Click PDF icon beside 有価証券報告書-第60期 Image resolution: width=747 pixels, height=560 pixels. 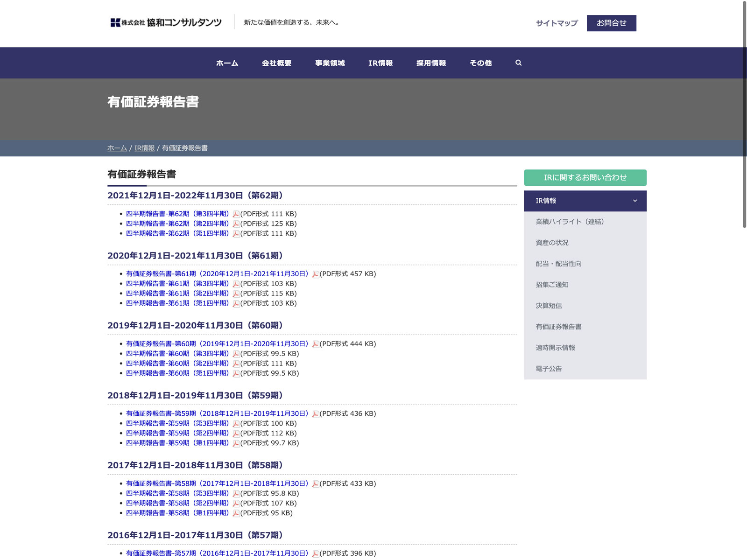coord(316,344)
